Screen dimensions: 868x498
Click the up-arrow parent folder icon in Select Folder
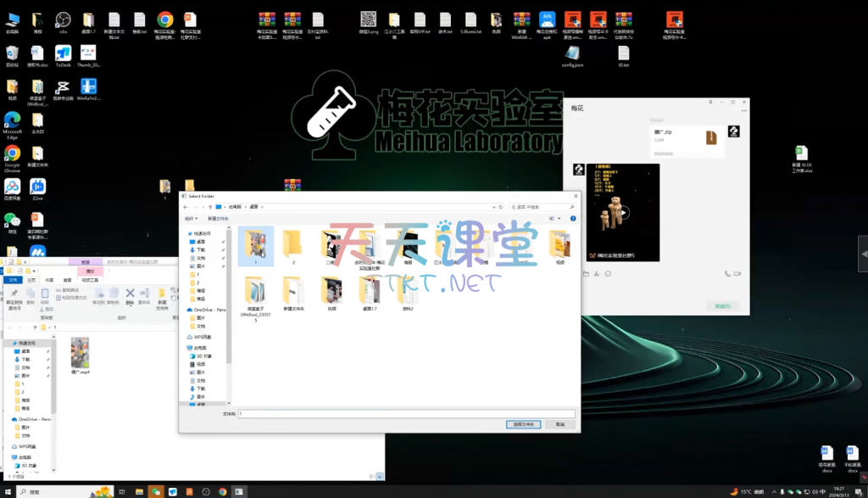pos(209,206)
